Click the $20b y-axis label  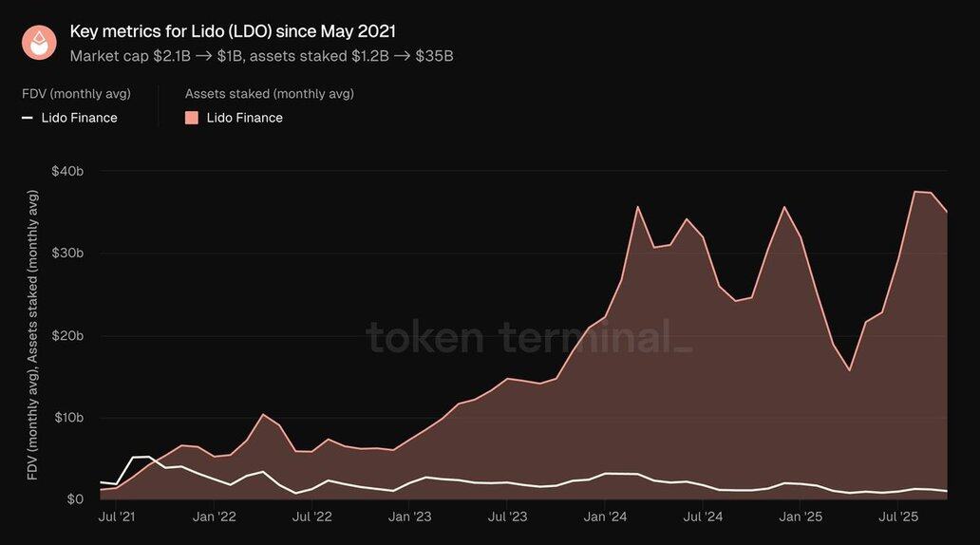click(66, 335)
